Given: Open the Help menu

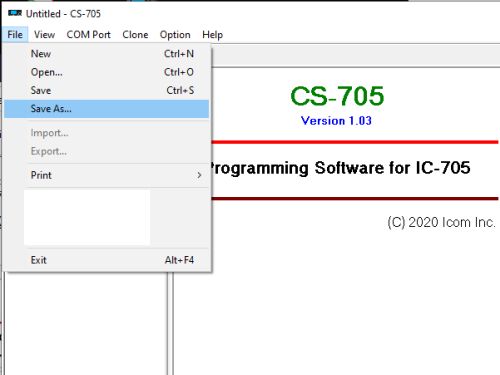Looking at the screenshot, I should 212,34.
